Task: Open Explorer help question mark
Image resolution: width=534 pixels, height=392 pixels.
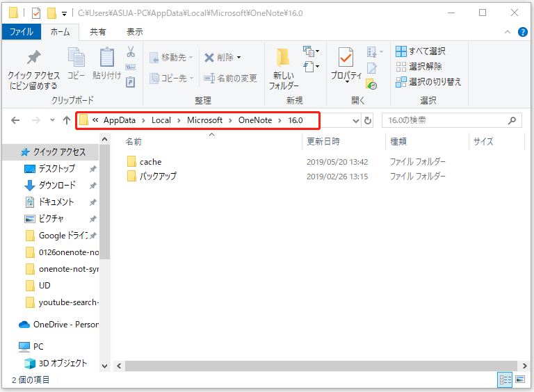Action: pyautogui.click(x=522, y=32)
